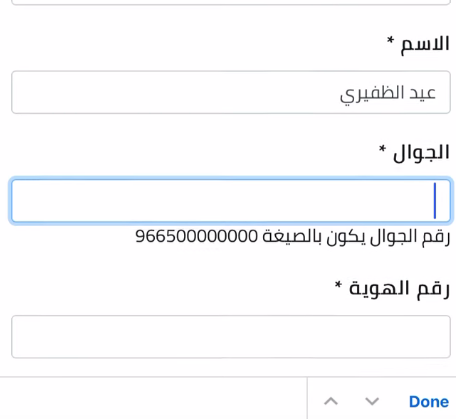
Task: Click the رقم الهوية field label
Action: [399, 289]
